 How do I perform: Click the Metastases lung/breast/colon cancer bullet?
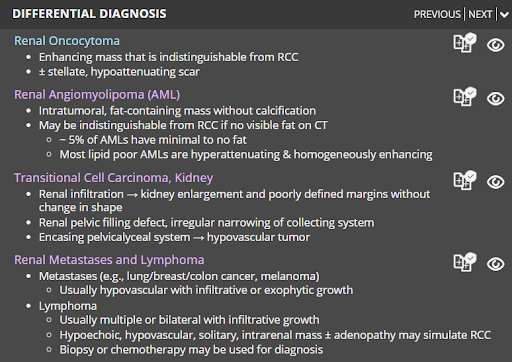[x=179, y=276]
